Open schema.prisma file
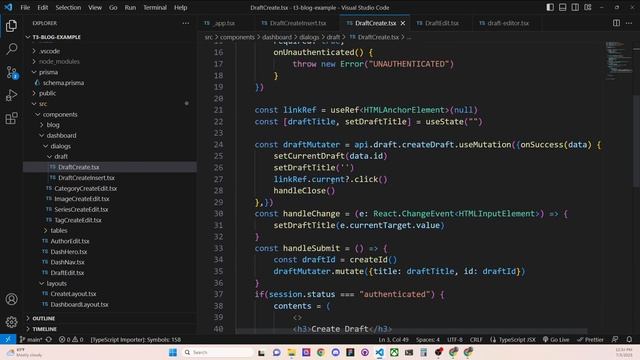 [x=63, y=83]
